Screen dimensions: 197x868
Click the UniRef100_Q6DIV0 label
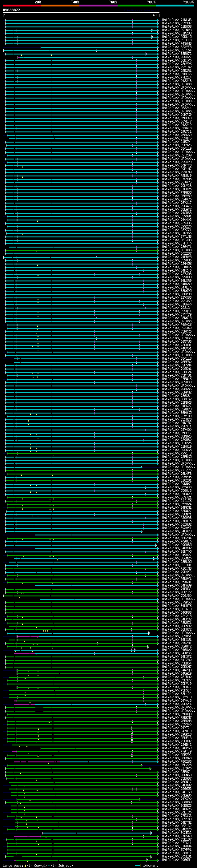[177, 60]
